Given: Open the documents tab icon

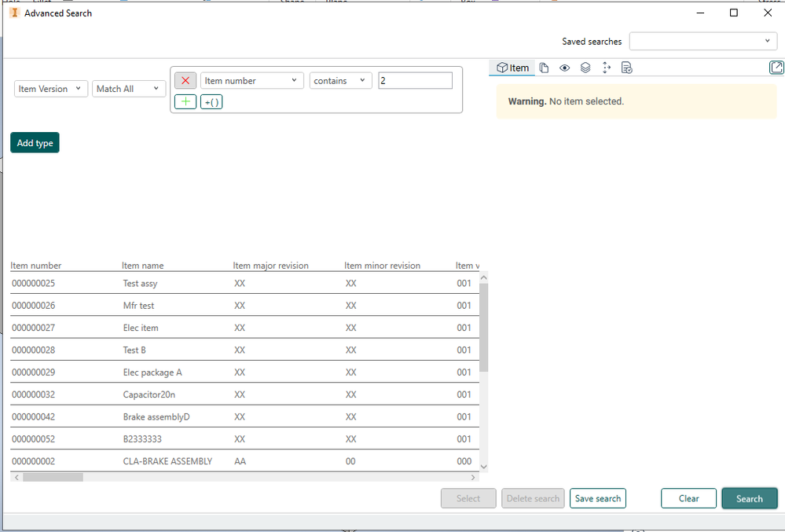Looking at the screenshot, I should (545, 68).
